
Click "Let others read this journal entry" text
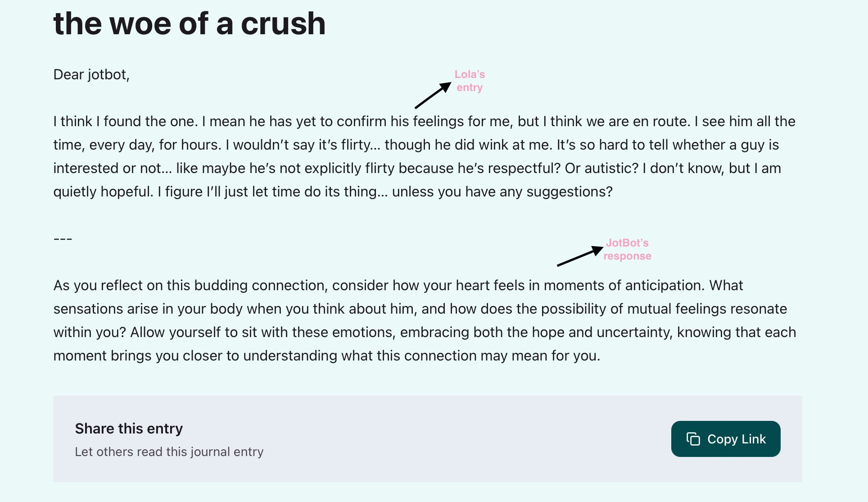(169, 452)
